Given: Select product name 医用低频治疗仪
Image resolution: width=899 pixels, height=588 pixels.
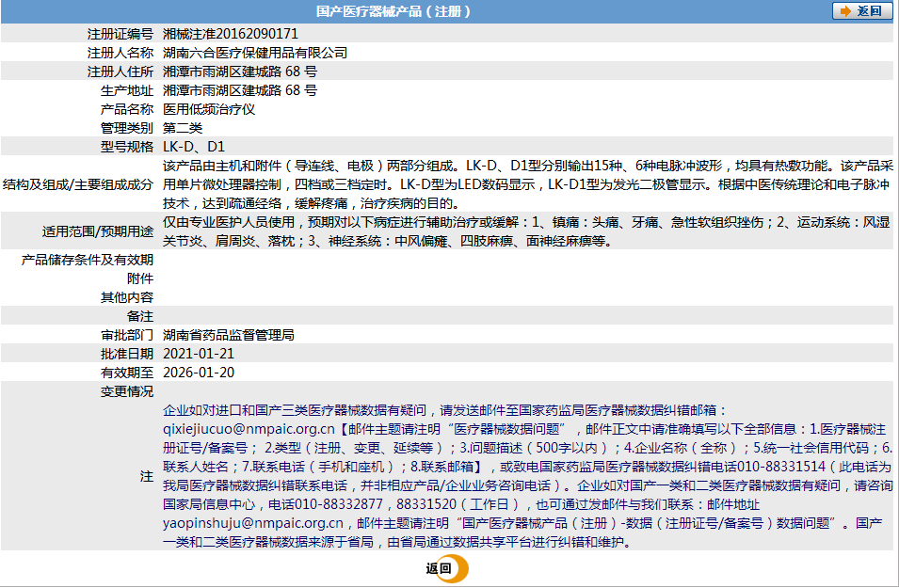Looking at the screenshot, I should click(x=209, y=109).
